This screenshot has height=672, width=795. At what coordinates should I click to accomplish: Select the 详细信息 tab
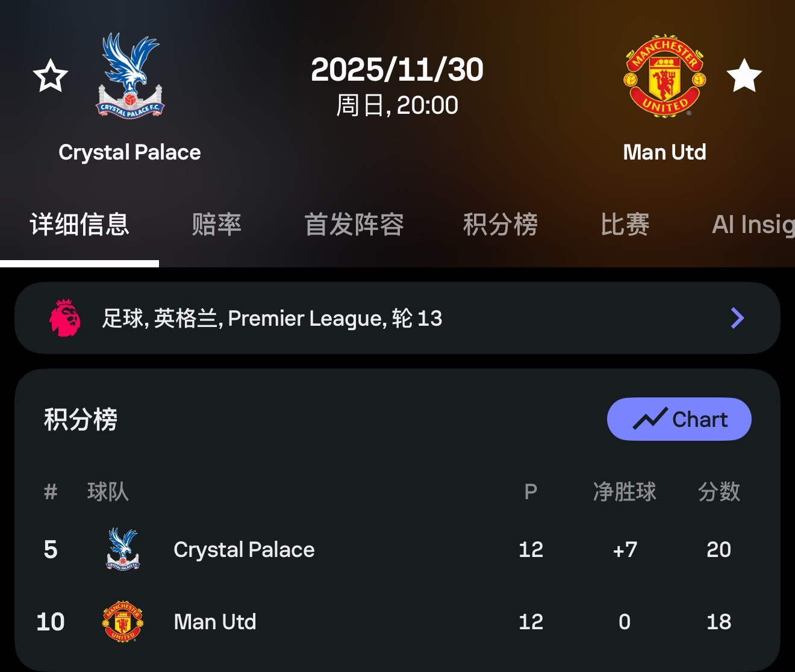pyautogui.click(x=79, y=225)
